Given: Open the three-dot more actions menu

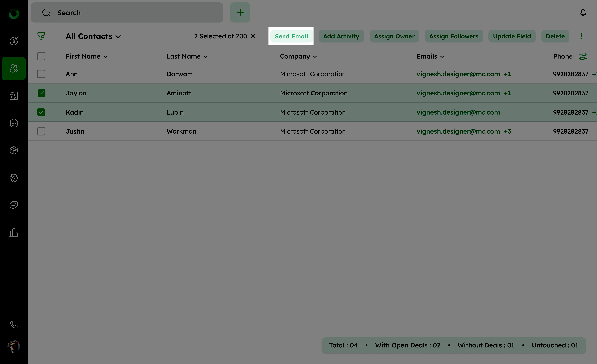Looking at the screenshot, I should [581, 36].
